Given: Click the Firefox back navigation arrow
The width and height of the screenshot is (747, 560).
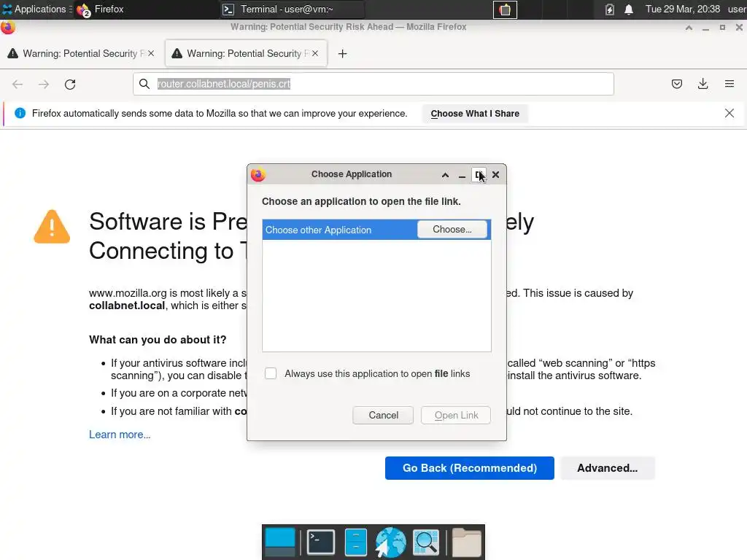Looking at the screenshot, I should point(18,85).
